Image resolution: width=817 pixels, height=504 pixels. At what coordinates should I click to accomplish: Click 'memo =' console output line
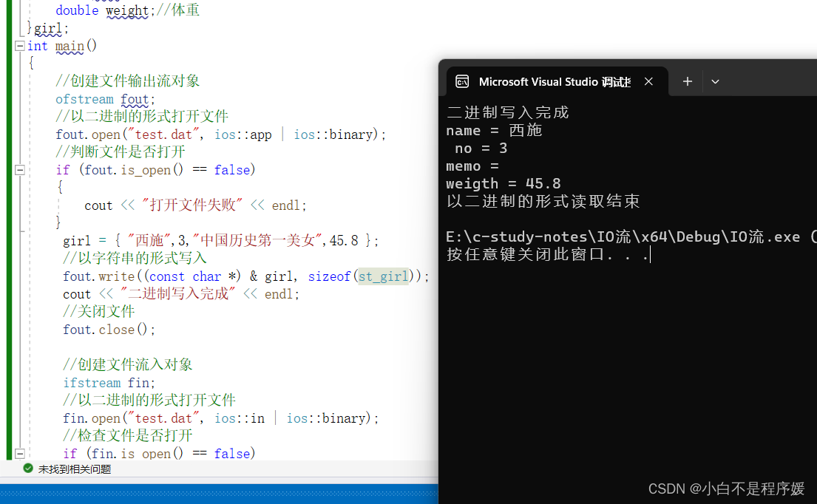(x=472, y=166)
